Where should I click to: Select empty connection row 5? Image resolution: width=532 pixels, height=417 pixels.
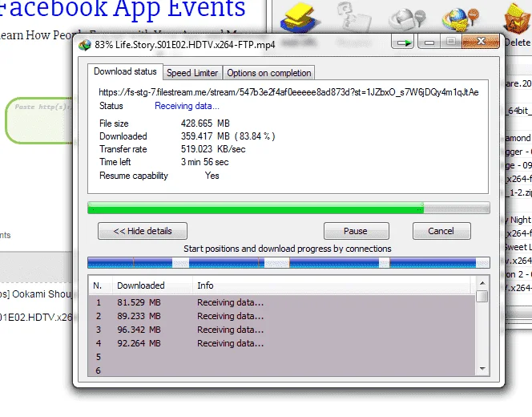pos(281,357)
